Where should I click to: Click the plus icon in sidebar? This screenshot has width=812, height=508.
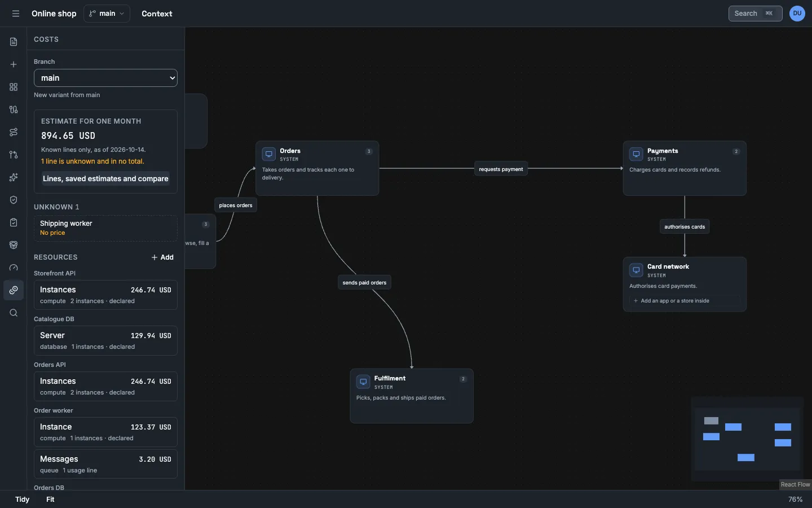coord(14,64)
